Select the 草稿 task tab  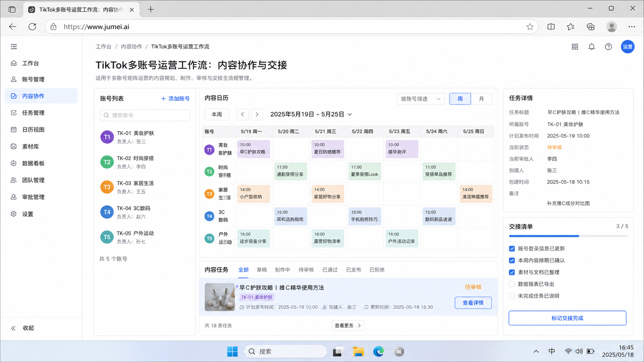[262, 270]
